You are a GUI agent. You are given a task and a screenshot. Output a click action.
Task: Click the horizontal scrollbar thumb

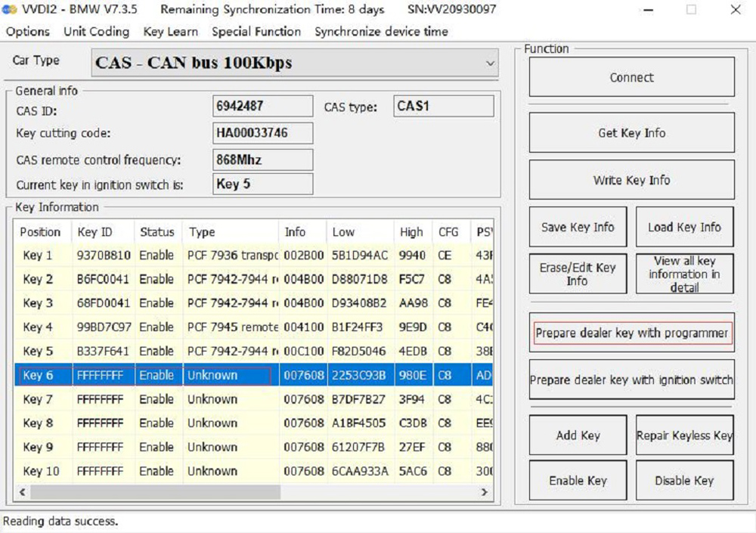(x=155, y=492)
